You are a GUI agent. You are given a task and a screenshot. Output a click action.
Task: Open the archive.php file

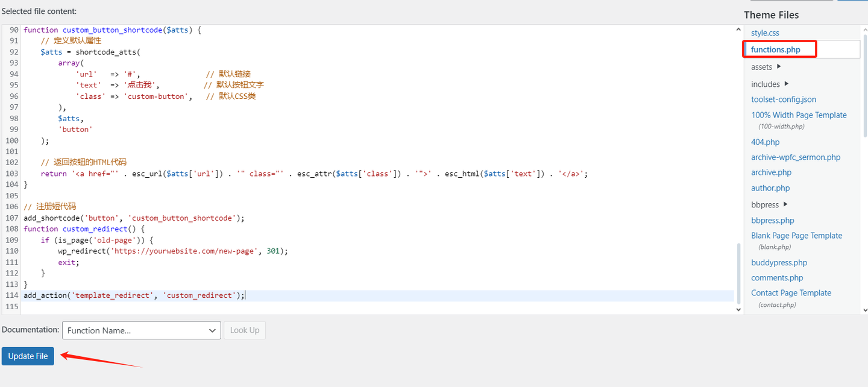click(771, 172)
